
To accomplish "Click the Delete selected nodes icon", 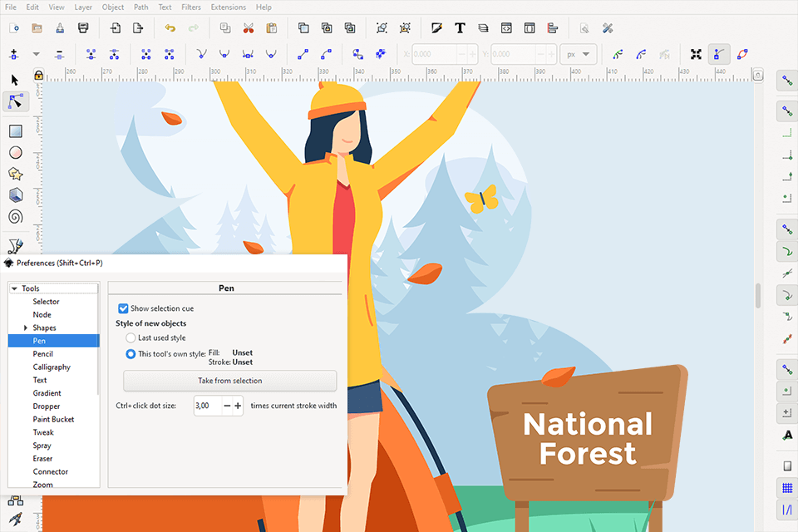I will coord(59,54).
